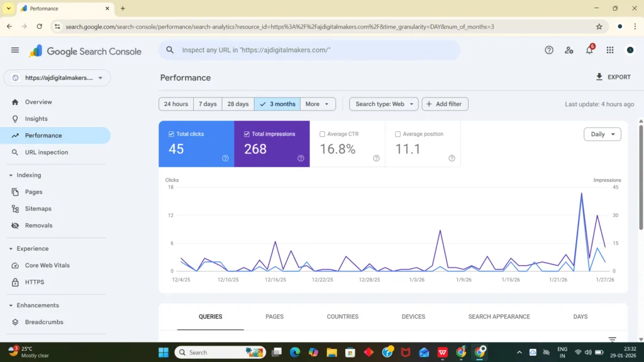Viewport: 644px width, 362px height.
Task: Open the Google apps grid
Action: coord(609,50)
